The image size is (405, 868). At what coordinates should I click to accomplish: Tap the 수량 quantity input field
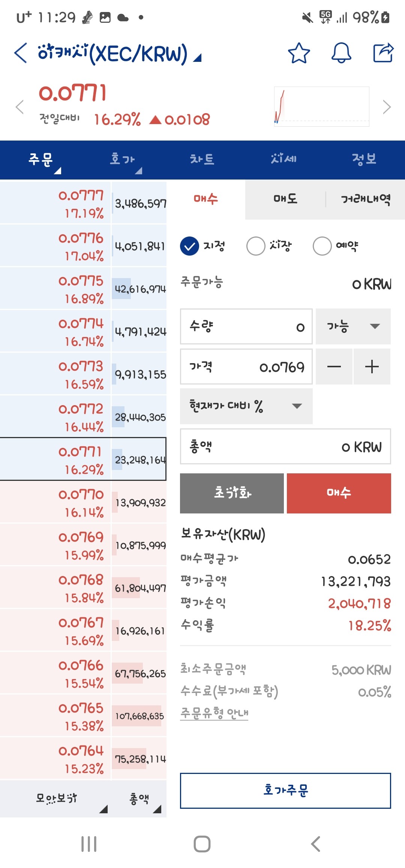point(246,326)
